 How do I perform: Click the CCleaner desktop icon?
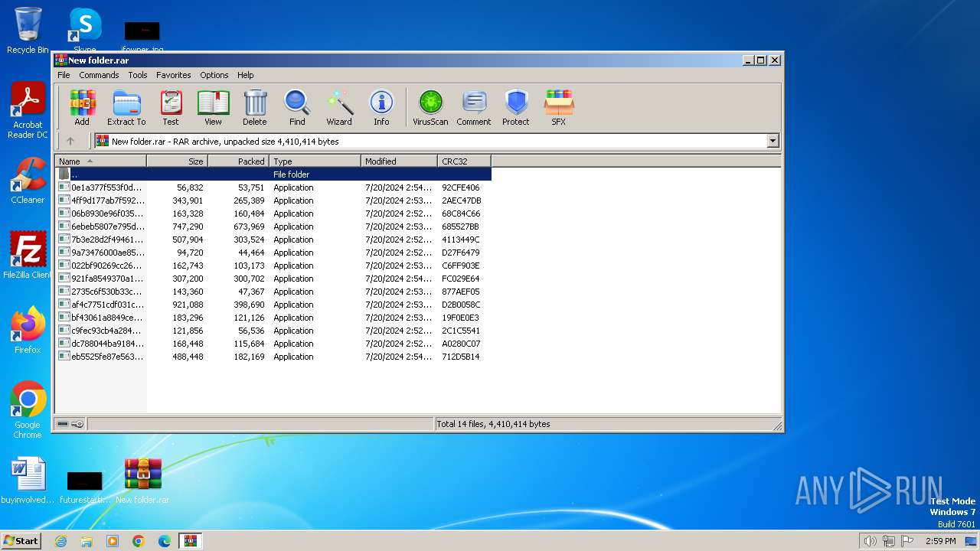[x=28, y=181]
